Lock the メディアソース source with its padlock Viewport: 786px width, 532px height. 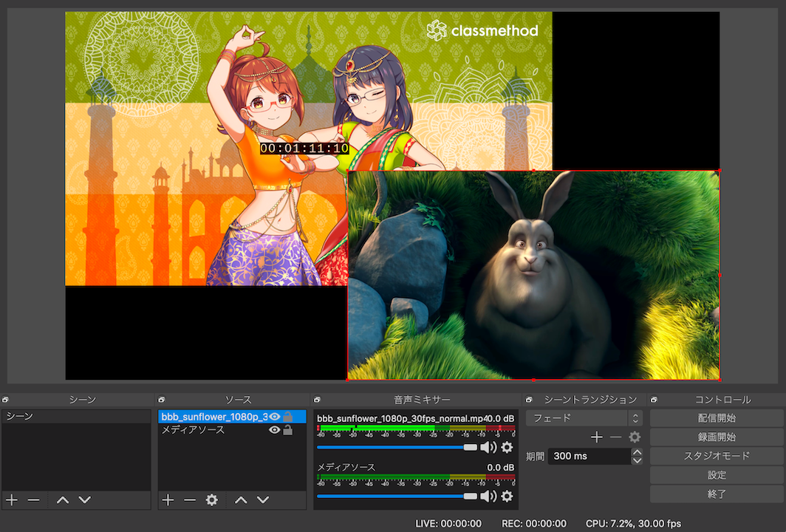288,430
